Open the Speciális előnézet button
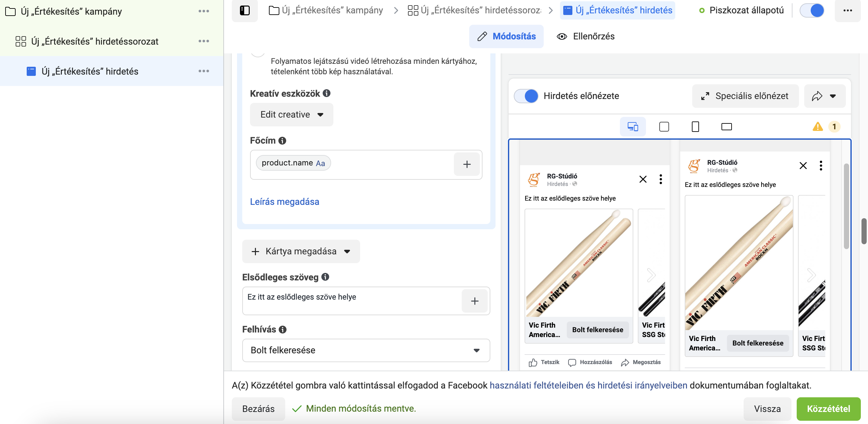The image size is (868, 424). [x=745, y=96]
